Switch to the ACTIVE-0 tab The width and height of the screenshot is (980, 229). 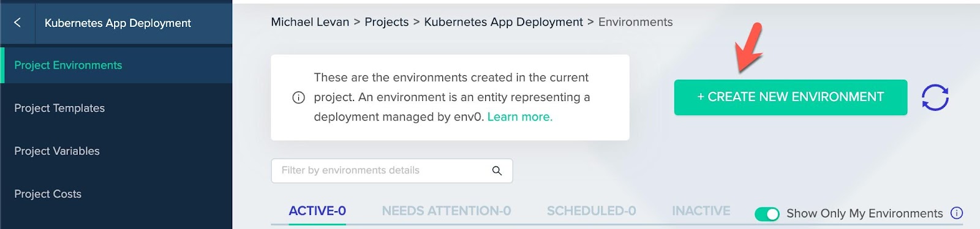tap(317, 211)
